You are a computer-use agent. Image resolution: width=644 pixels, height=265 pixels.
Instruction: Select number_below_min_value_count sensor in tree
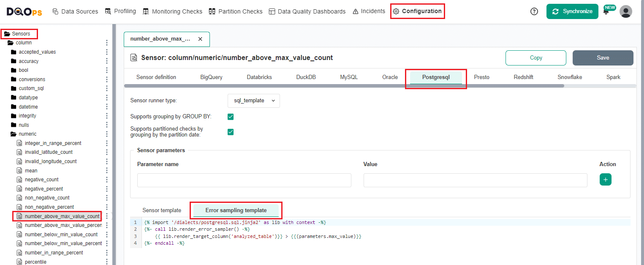(x=61, y=235)
